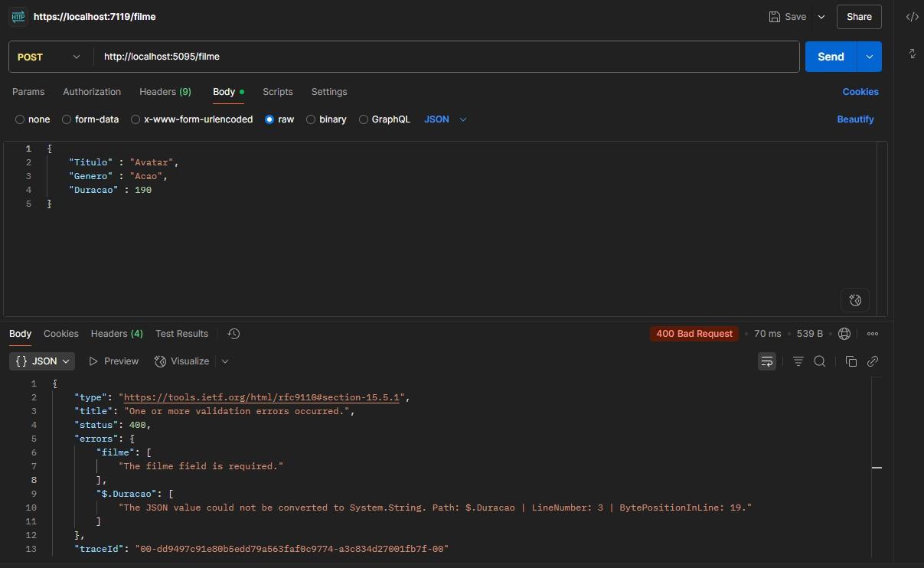
Task: Switch to the Test Results tab
Action: click(x=181, y=334)
